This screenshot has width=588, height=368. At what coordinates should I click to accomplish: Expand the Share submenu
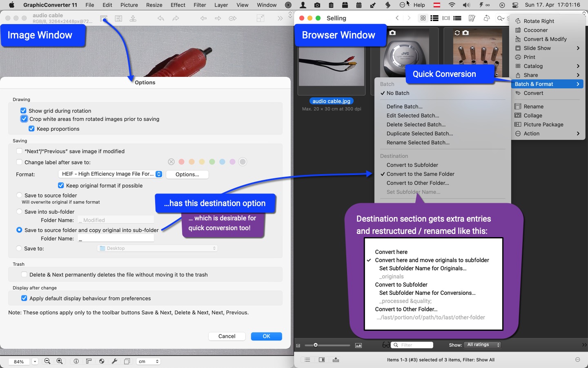pos(548,75)
